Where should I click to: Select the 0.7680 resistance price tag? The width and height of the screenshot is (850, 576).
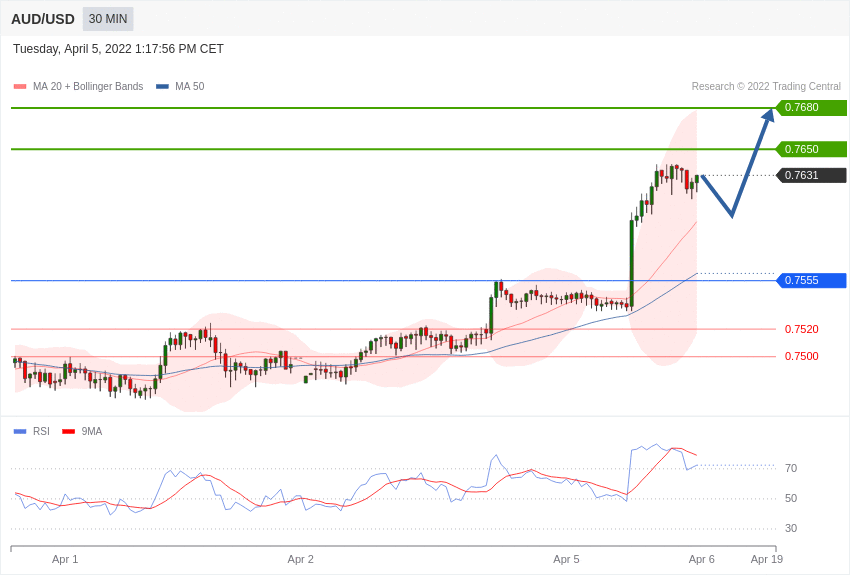812,107
